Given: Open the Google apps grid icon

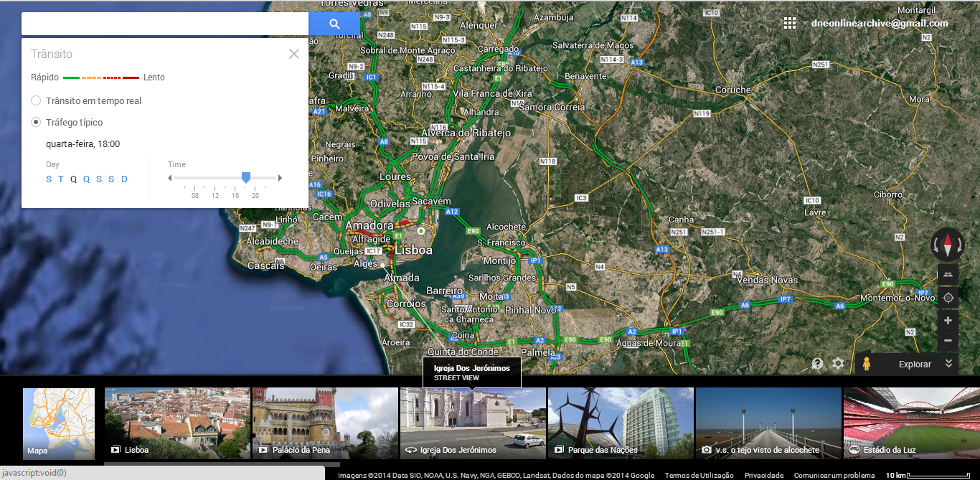Looking at the screenshot, I should [790, 22].
